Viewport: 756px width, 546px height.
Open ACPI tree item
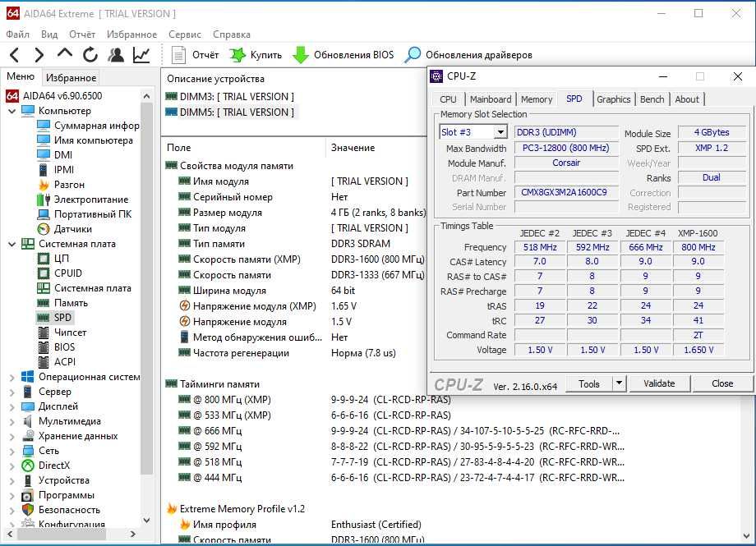point(57,362)
